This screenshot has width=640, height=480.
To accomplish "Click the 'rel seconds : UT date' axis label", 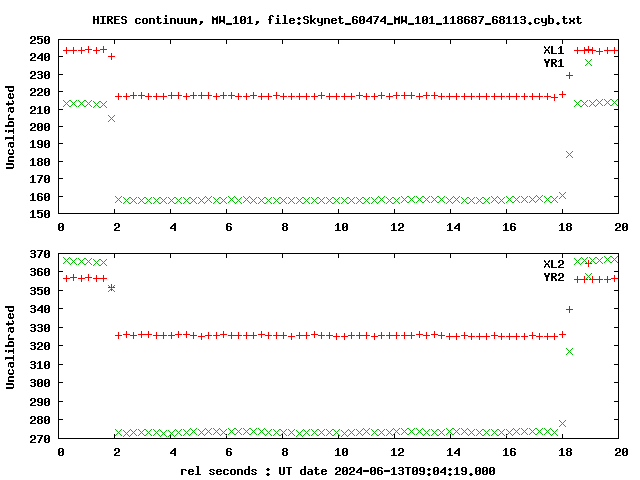I will 338,471.
